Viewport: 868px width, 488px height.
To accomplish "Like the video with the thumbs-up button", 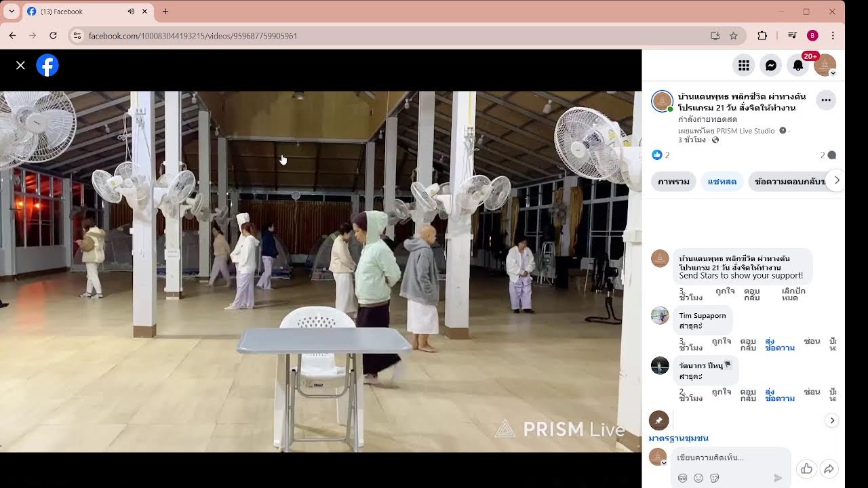I will 806,468.
